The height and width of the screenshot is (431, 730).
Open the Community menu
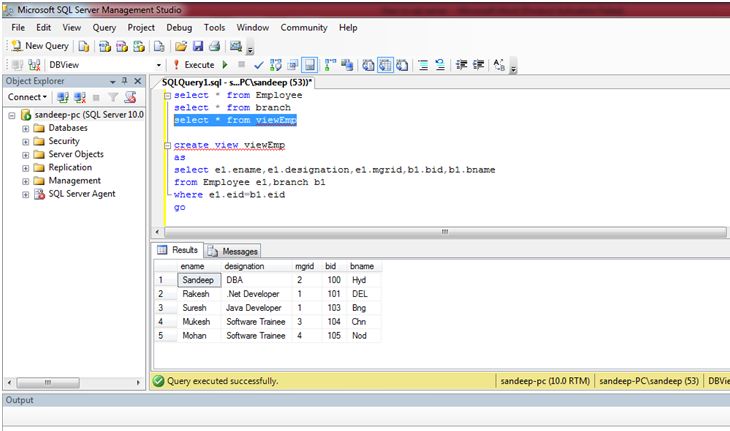(x=304, y=27)
